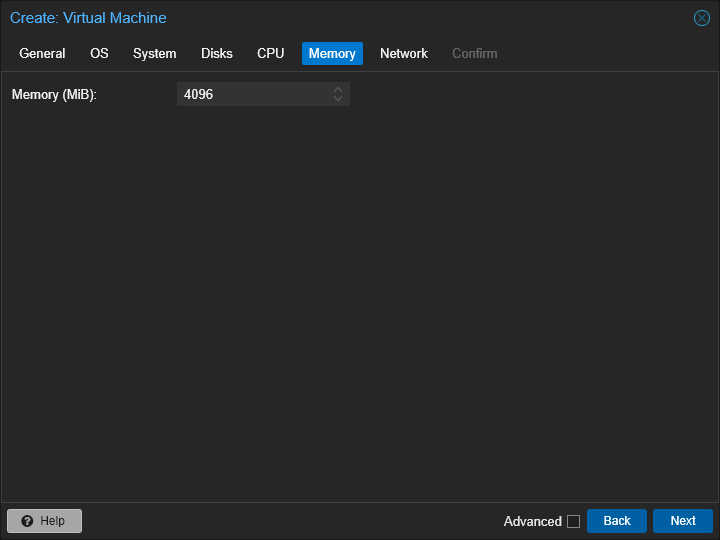Click the Memory (MiB) field label

(x=54, y=95)
